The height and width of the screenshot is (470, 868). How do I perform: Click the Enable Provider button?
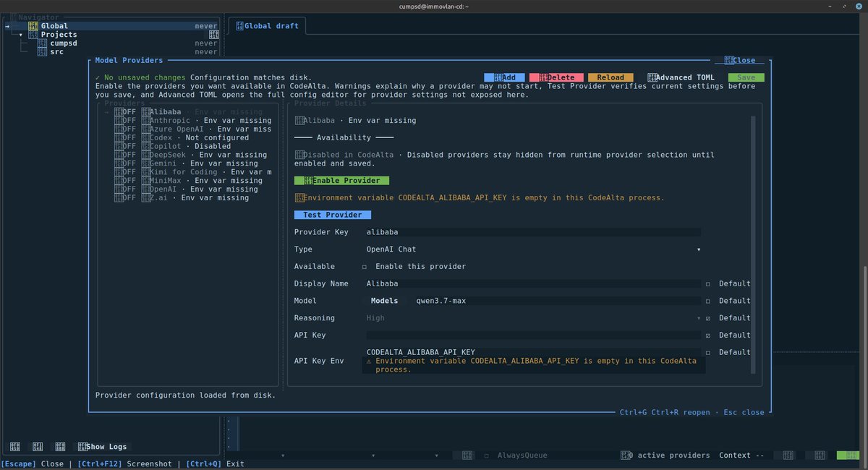click(x=342, y=180)
